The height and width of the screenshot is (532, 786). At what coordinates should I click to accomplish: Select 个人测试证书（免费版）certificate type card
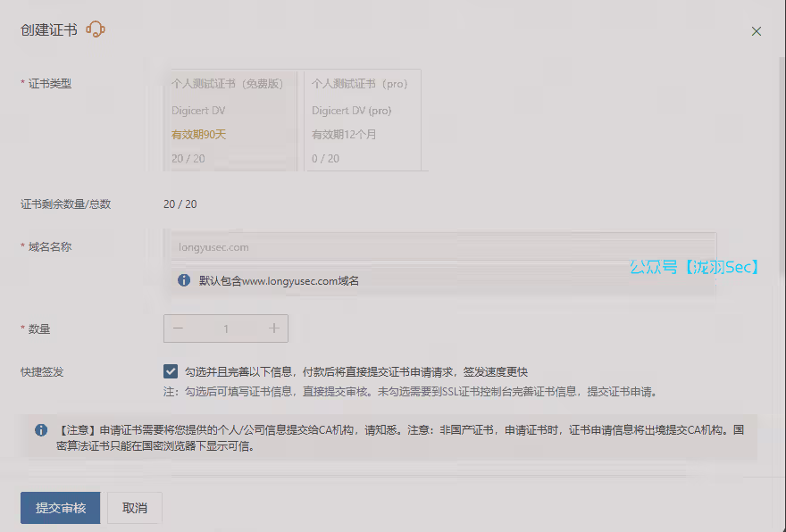[x=230, y=121]
